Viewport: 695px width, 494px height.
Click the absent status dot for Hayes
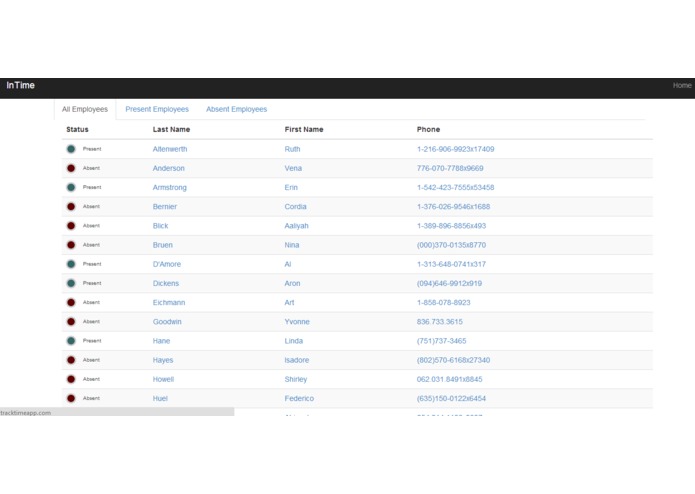click(71, 360)
